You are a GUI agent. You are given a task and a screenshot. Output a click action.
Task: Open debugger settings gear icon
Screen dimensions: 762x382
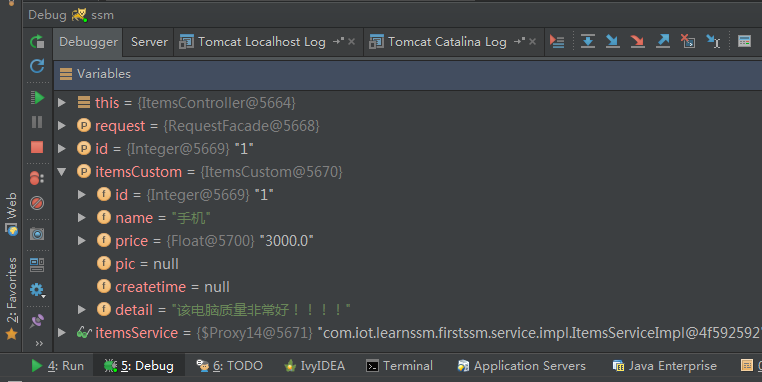pyautogui.click(x=37, y=290)
